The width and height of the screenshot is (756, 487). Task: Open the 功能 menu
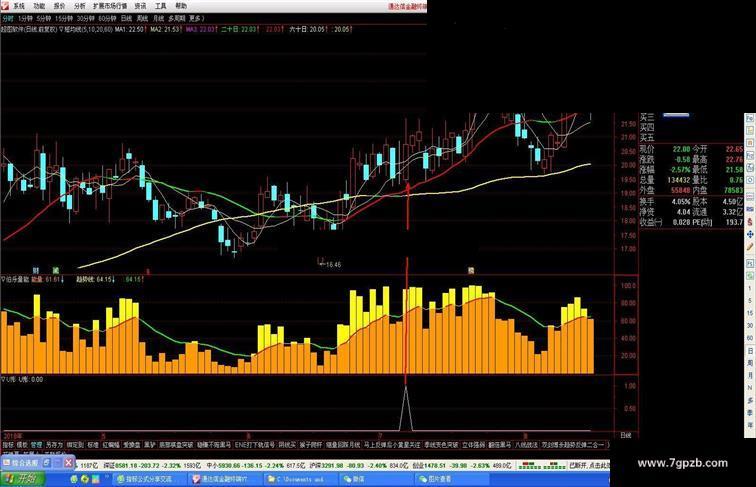pos(39,6)
